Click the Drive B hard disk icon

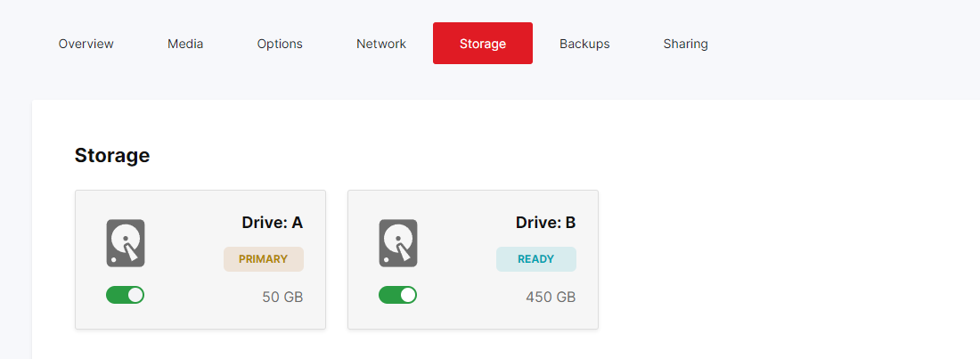click(x=398, y=243)
